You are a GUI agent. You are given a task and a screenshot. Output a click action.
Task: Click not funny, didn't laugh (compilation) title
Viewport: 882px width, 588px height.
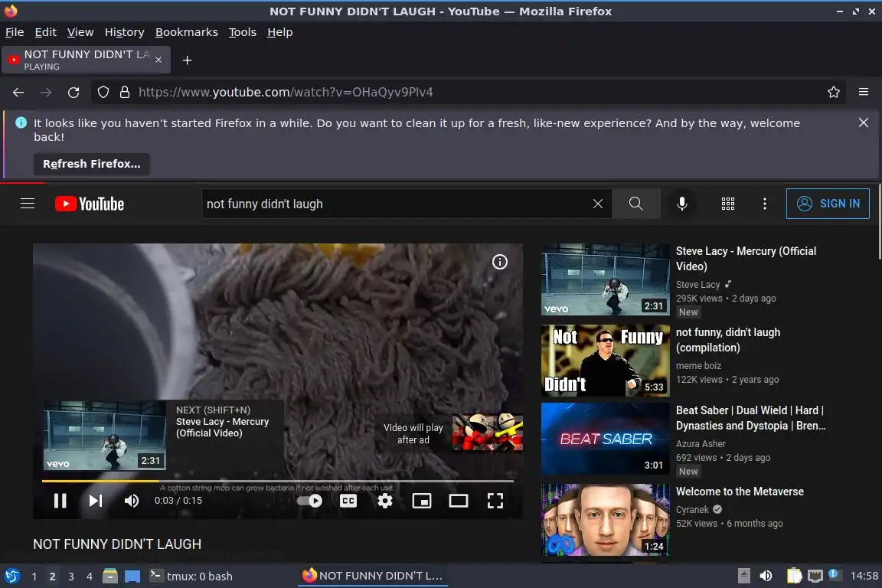tap(728, 340)
